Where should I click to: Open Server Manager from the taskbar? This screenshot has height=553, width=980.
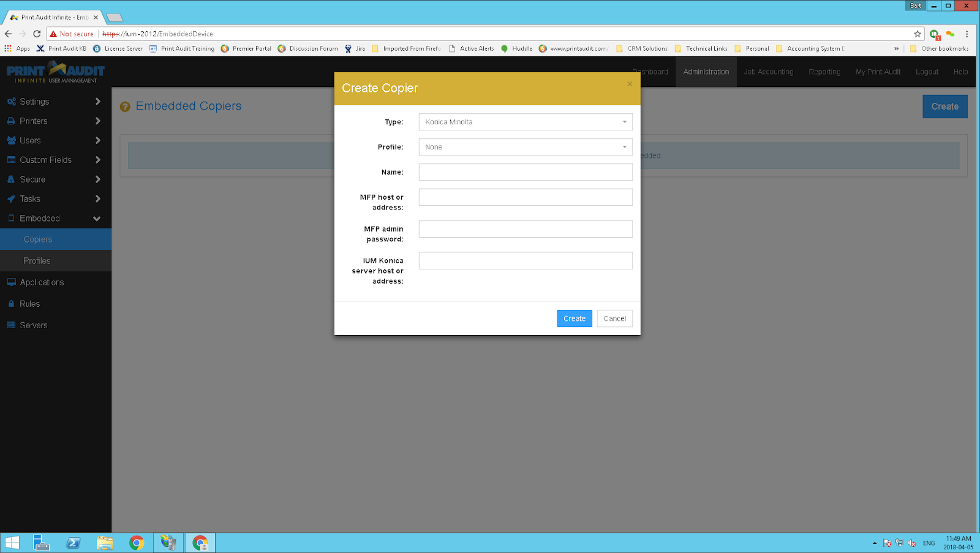pyautogui.click(x=41, y=543)
